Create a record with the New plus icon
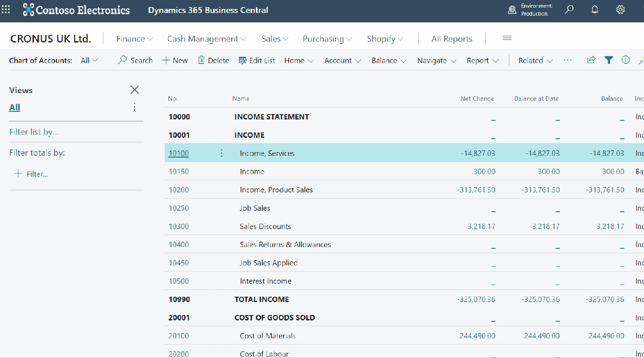 174,60
